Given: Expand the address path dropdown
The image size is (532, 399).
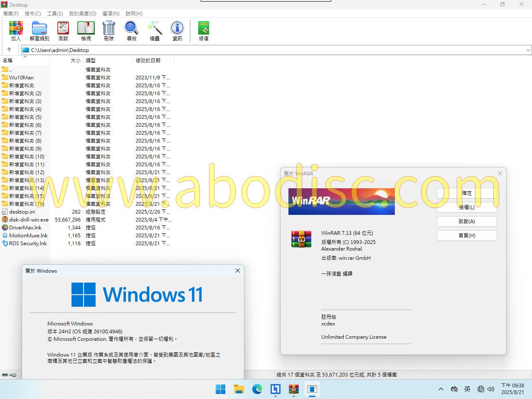Looking at the screenshot, I should click(528, 50).
